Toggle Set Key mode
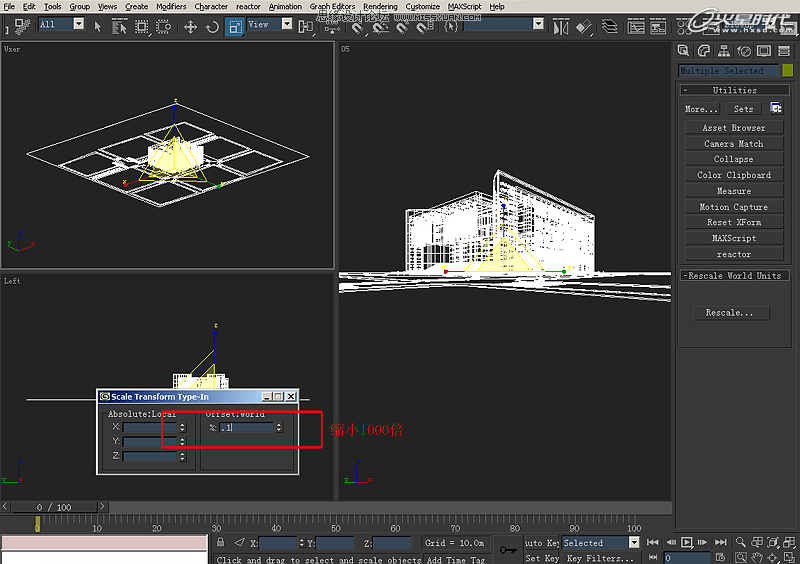The height and width of the screenshot is (564, 800). (541, 558)
